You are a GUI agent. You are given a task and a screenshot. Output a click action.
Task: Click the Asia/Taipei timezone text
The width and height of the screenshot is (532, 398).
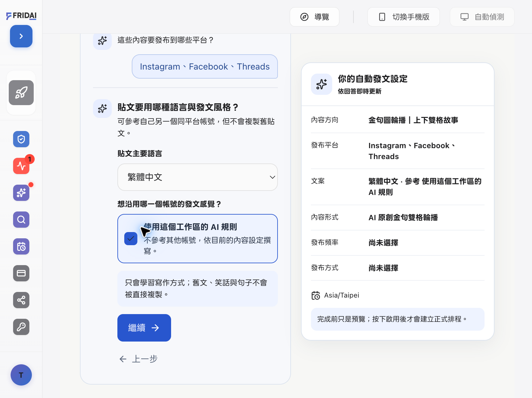[342, 295]
